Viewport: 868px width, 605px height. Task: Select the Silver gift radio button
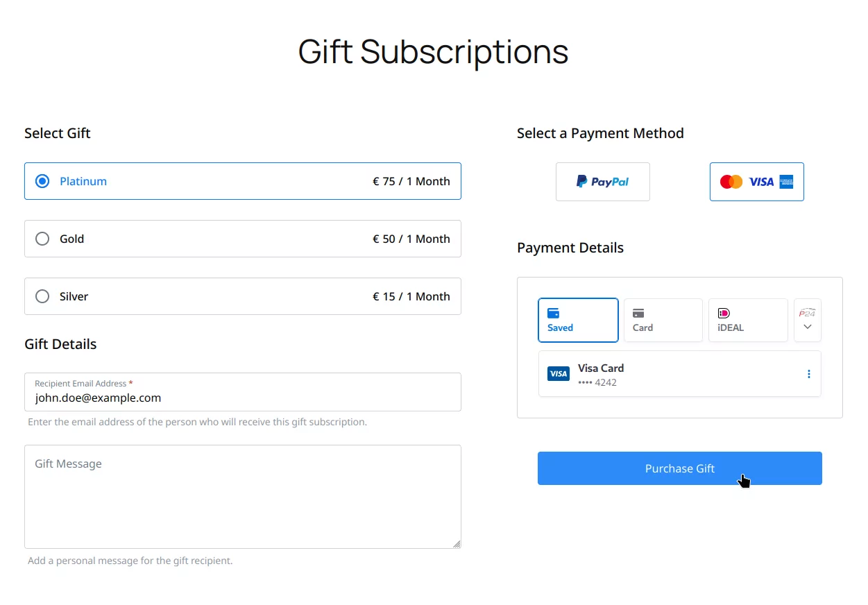42,296
